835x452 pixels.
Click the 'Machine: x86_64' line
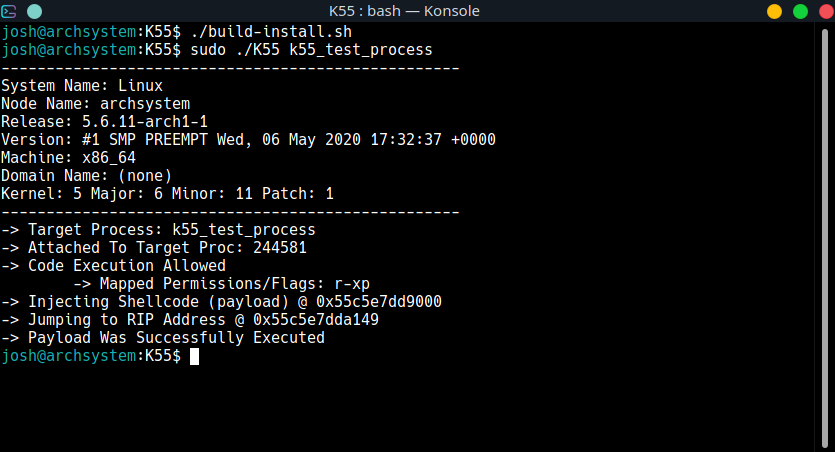tap(68, 158)
